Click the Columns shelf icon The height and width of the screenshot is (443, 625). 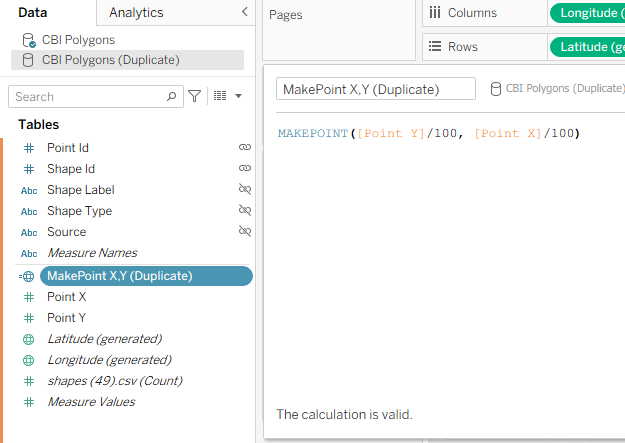coord(435,12)
